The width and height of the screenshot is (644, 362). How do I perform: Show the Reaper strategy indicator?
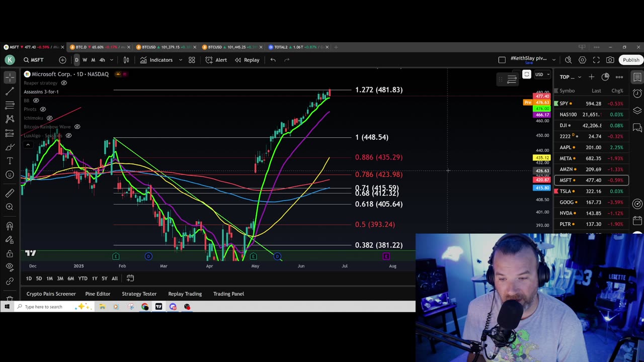[x=64, y=83]
